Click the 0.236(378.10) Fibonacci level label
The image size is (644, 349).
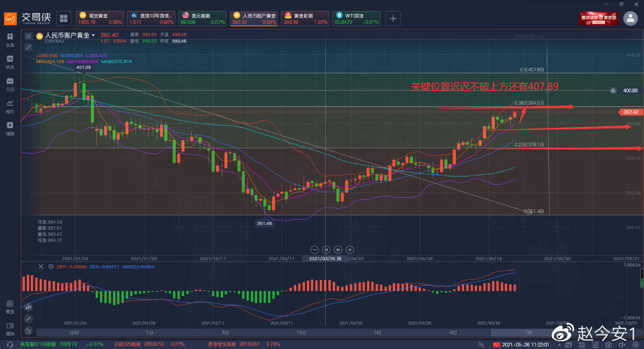click(529, 145)
